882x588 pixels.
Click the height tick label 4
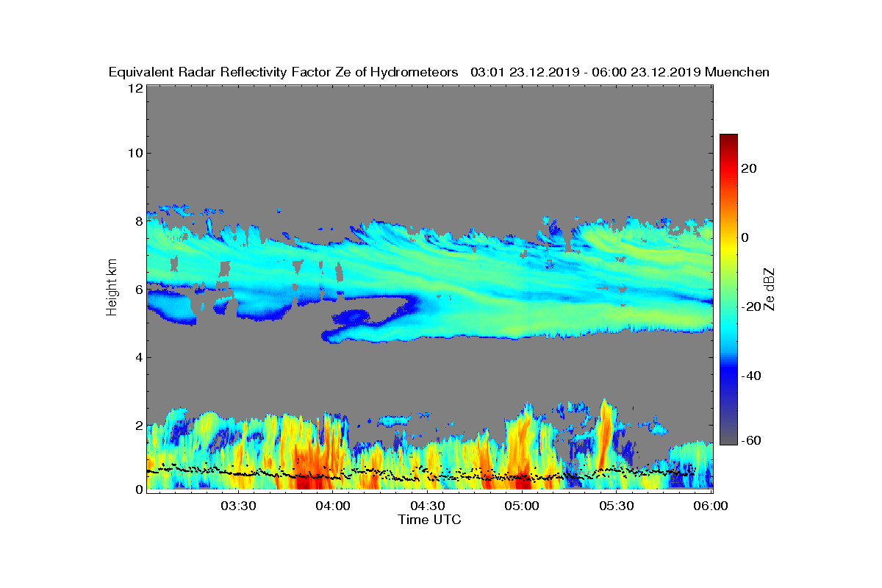(138, 357)
